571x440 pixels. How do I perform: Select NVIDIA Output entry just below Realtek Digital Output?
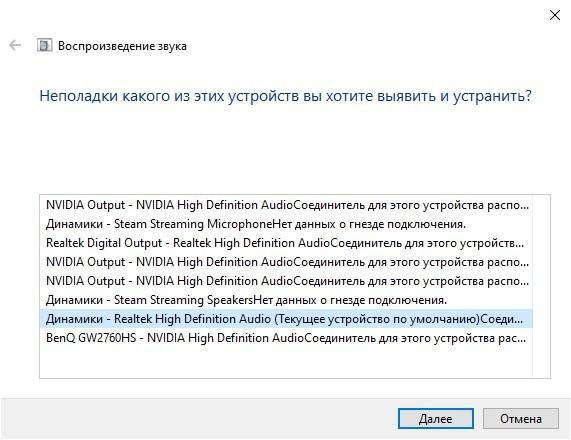(286, 262)
